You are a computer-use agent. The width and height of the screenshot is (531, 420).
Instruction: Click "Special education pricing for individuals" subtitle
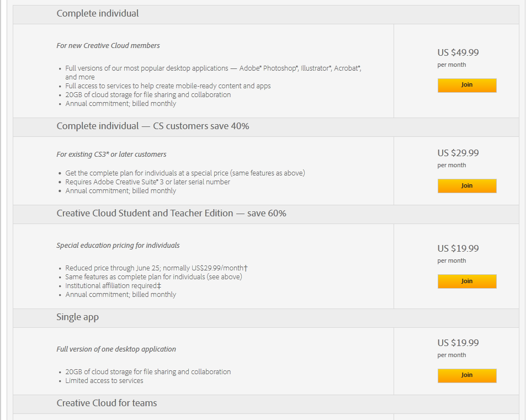point(118,246)
